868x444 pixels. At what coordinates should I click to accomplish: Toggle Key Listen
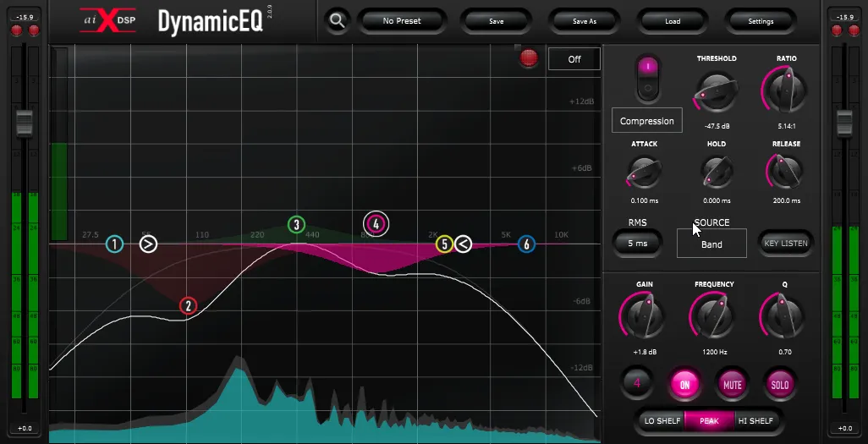[786, 244]
